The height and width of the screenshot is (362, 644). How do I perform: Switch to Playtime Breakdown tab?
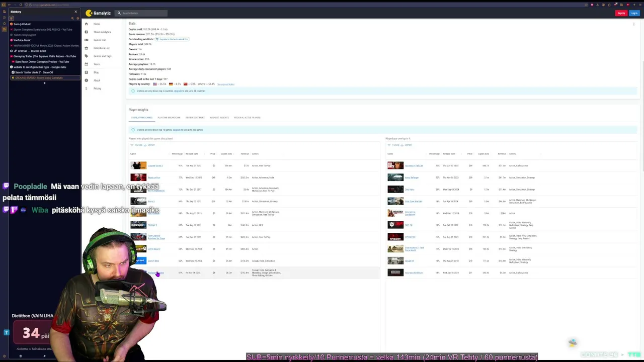coord(169,118)
